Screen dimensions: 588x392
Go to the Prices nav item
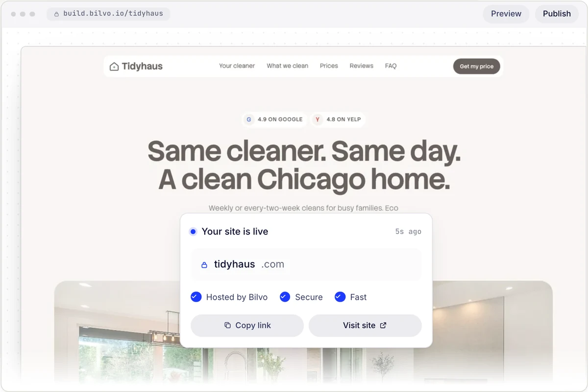[329, 66]
